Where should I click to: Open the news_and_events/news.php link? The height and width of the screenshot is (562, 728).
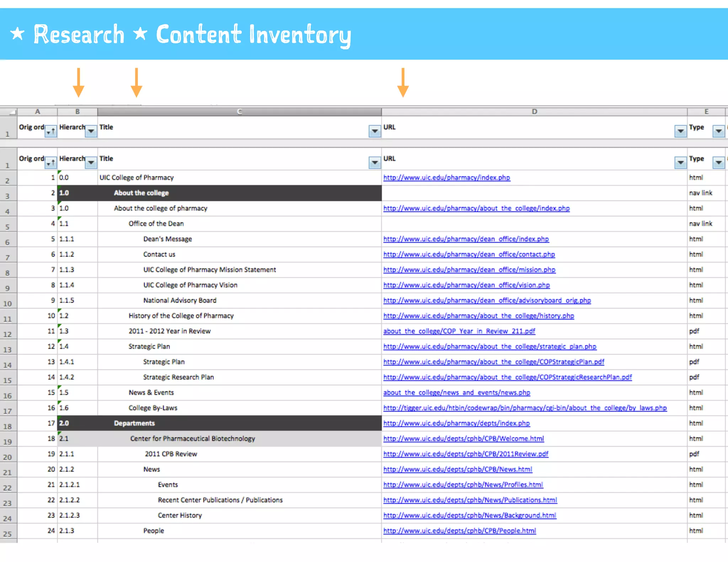point(456,393)
